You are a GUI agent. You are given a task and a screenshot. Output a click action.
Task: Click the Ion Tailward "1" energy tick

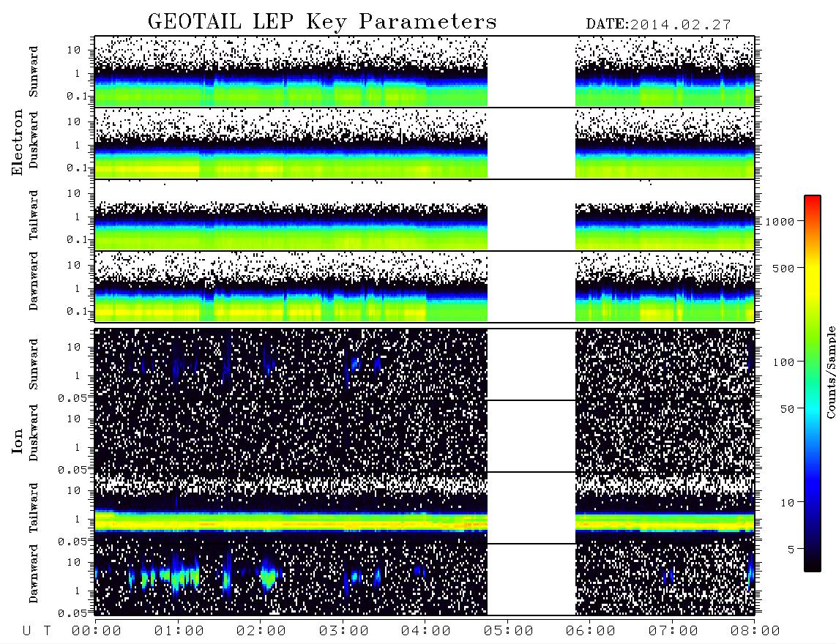pos(78,520)
